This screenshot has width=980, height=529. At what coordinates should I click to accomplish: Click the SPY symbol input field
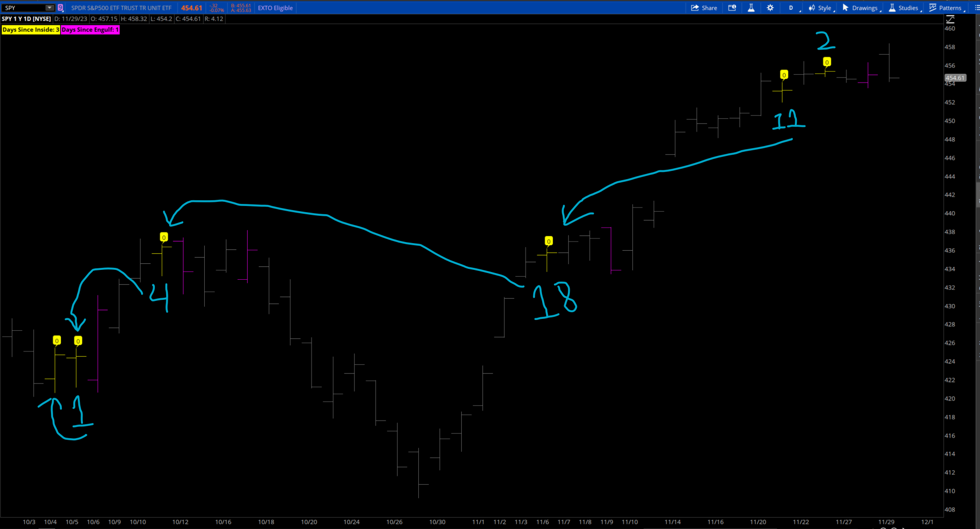pos(23,8)
